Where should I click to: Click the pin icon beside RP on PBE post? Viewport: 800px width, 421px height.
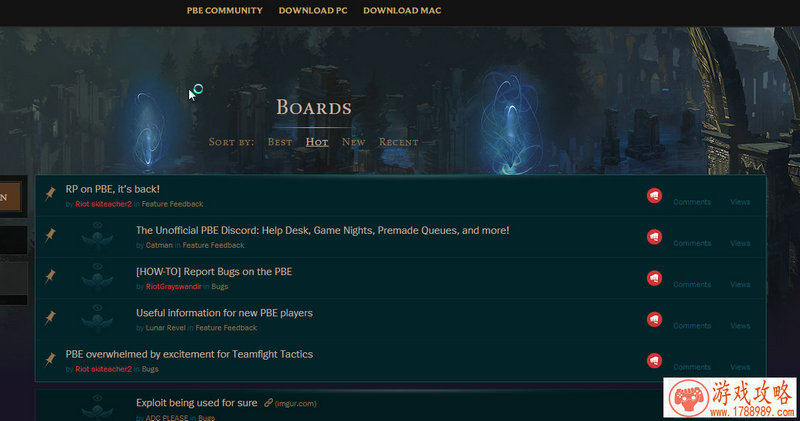pyautogui.click(x=50, y=194)
